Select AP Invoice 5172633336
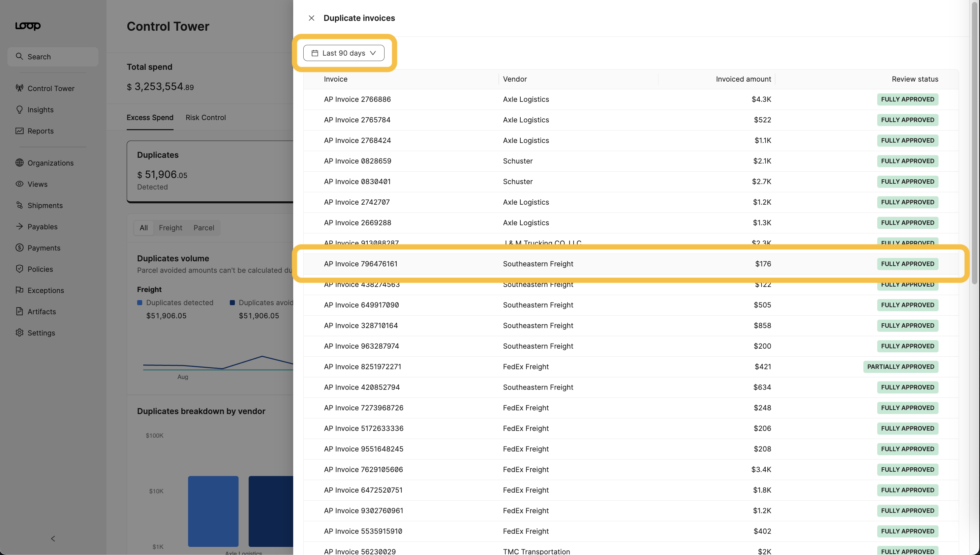The width and height of the screenshot is (980, 555). click(x=631, y=429)
